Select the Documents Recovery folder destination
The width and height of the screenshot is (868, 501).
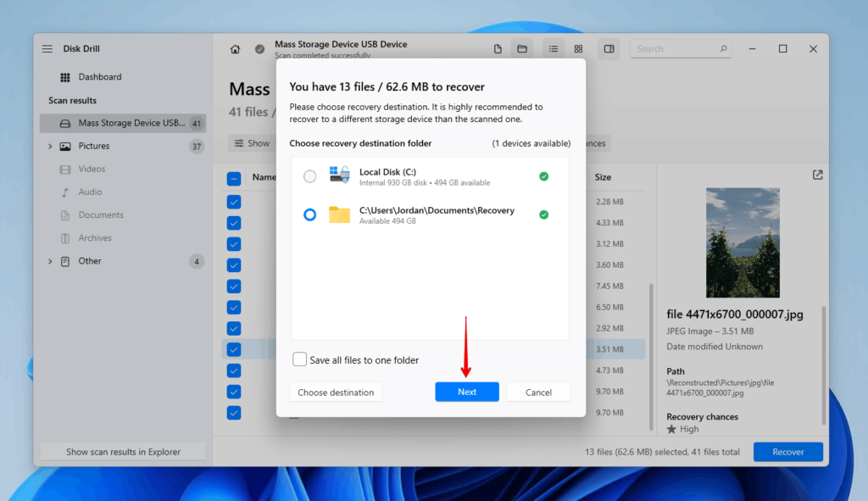(x=310, y=214)
